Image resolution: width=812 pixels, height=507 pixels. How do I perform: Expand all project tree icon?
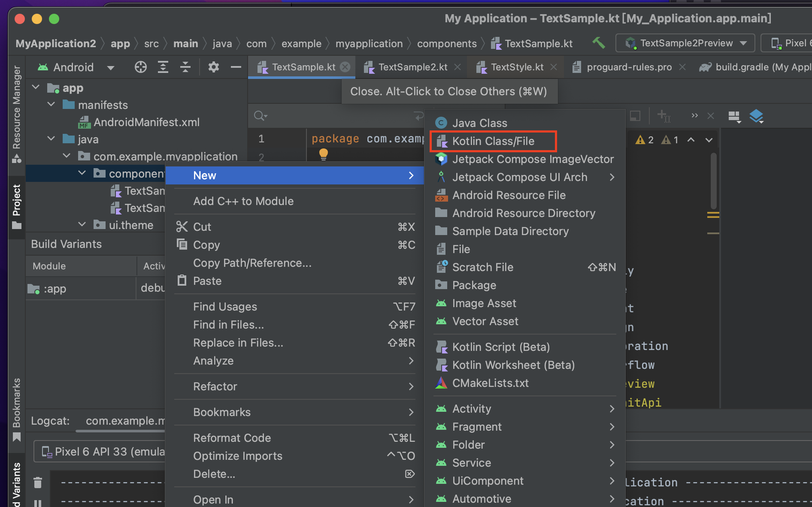point(163,67)
